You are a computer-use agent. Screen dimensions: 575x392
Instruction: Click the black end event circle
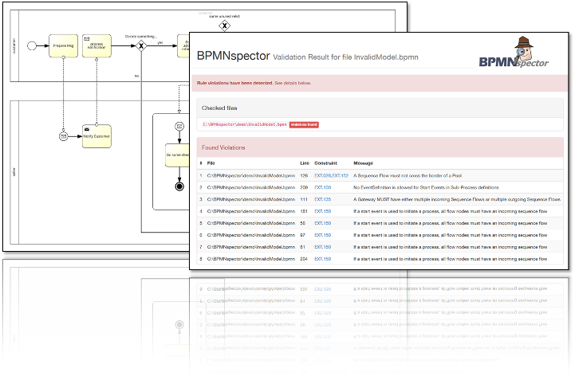point(179,186)
